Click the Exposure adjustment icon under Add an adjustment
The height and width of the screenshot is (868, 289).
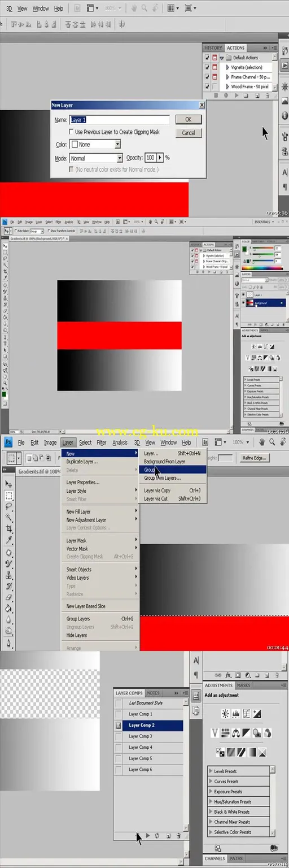(257, 714)
